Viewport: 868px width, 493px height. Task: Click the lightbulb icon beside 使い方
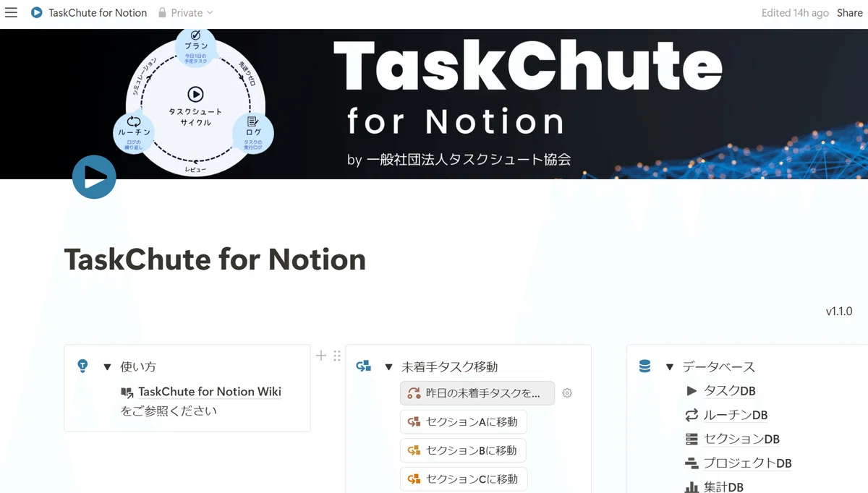[x=82, y=366]
